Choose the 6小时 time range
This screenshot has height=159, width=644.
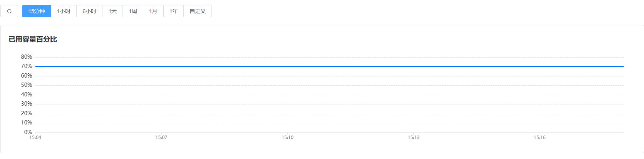click(x=89, y=11)
